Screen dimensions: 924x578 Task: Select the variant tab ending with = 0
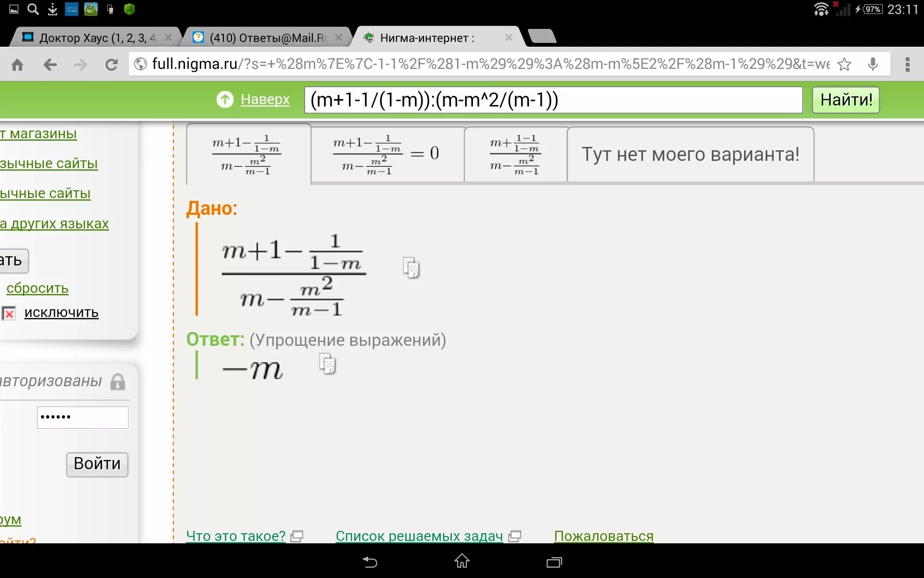(387, 154)
